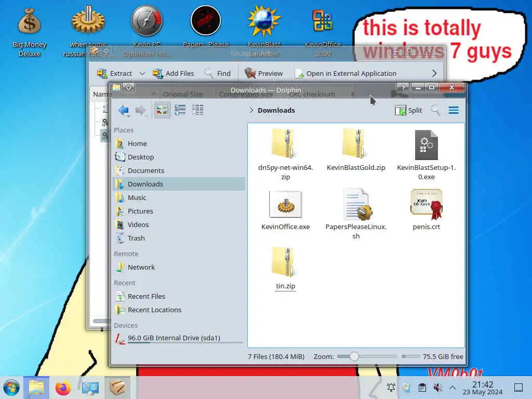Open Dolphin search magnifier

tap(435, 110)
